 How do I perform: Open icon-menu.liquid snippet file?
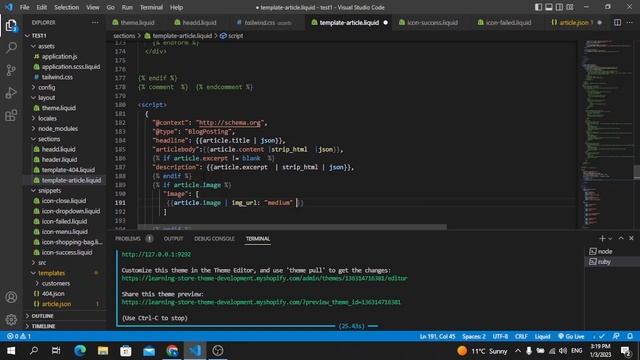(x=65, y=231)
